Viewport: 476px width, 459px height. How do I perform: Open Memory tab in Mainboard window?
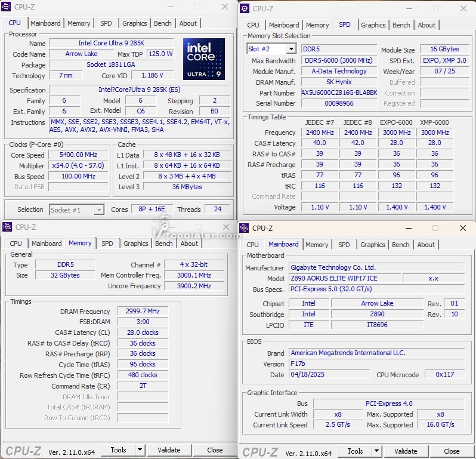coord(317,245)
